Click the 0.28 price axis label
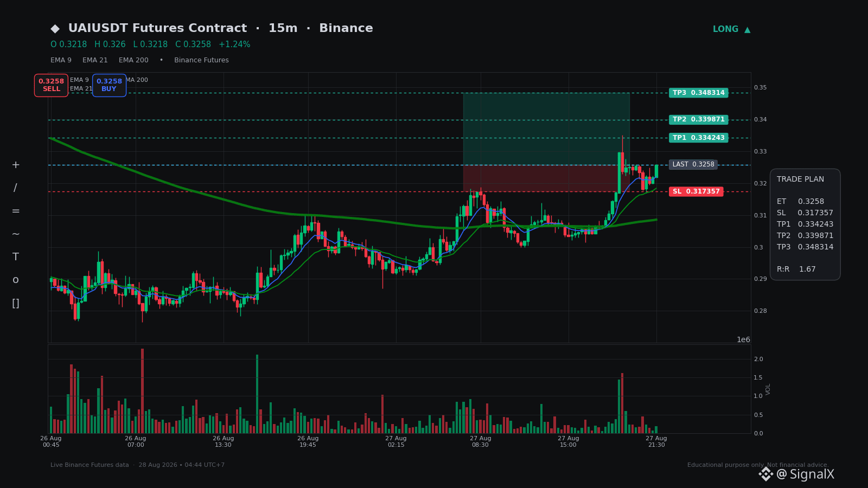This screenshot has height=488, width=868. [760, 311]
